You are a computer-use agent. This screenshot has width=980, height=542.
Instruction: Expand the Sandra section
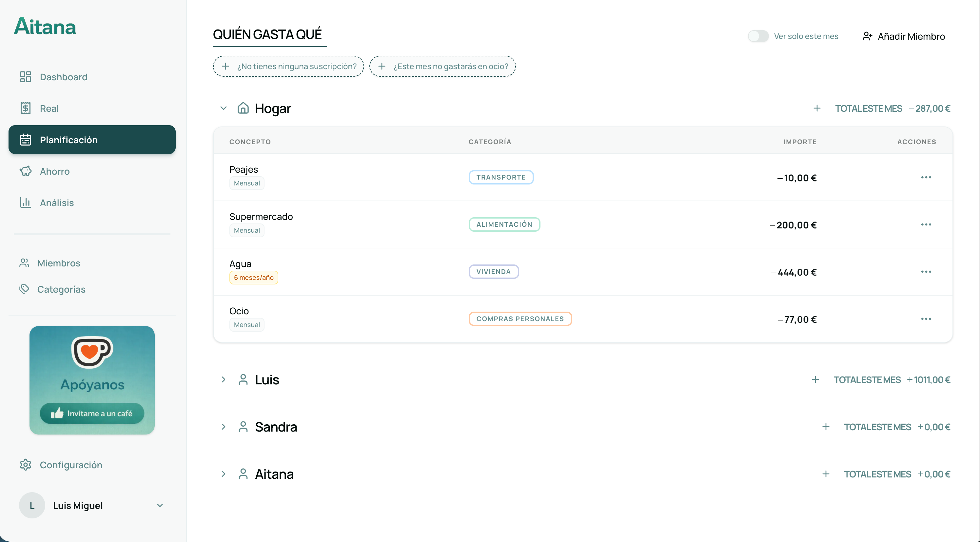coord(224,427)
